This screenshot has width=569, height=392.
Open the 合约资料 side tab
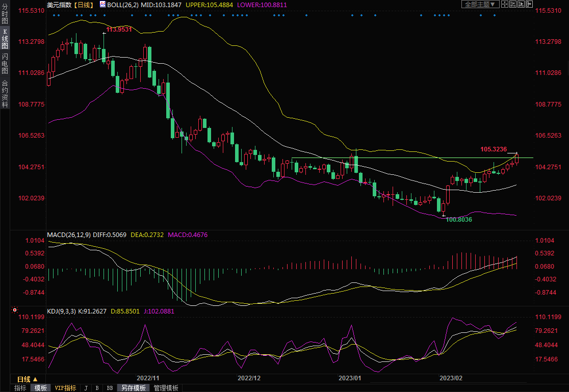coord(5,94)
